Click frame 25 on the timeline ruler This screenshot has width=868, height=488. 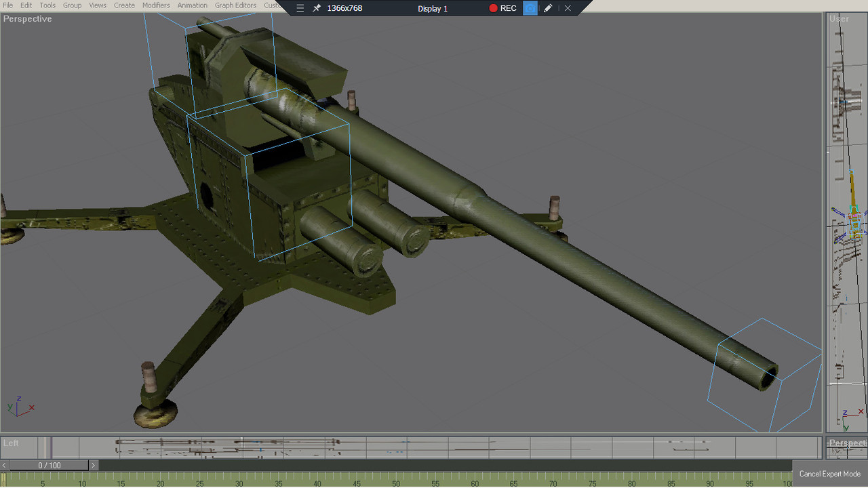(200, 483)
